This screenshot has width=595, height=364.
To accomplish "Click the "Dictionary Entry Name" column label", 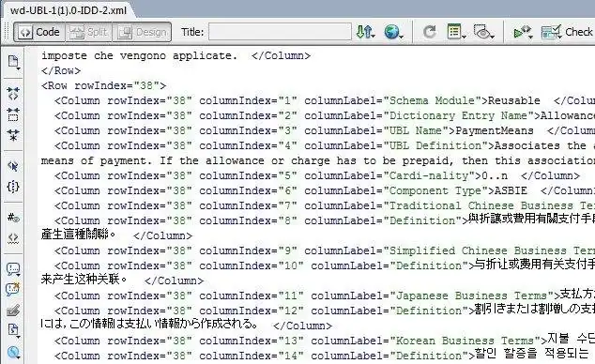I will pyautogui.click(x=459, y=115).
